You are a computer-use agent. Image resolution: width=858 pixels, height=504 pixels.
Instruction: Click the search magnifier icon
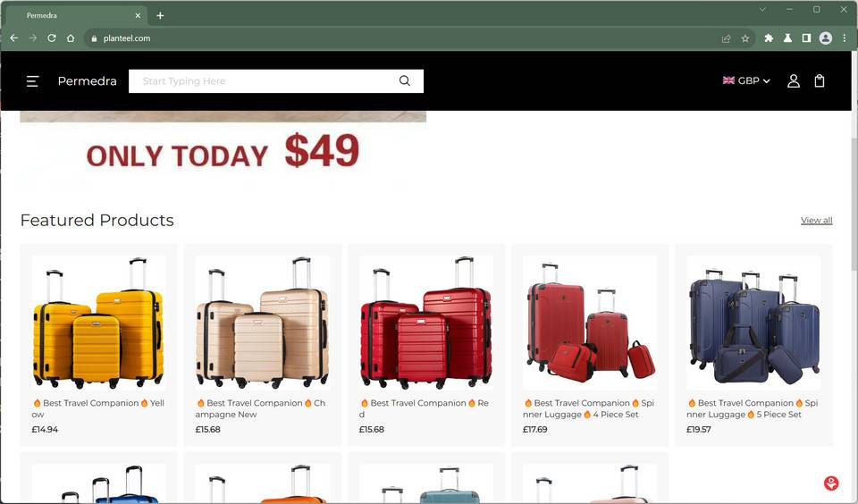pos(404,81)
